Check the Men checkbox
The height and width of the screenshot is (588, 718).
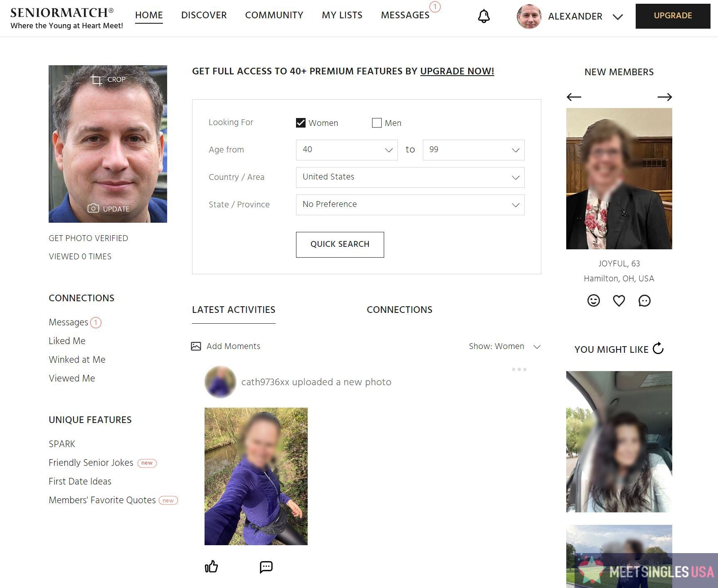point(377,123)
